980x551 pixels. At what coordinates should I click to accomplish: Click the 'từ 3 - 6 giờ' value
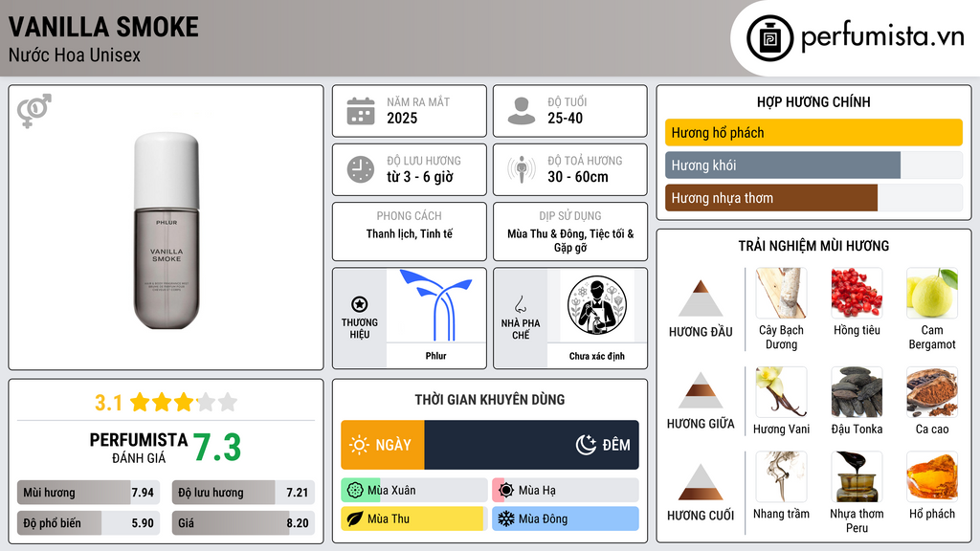420,177
